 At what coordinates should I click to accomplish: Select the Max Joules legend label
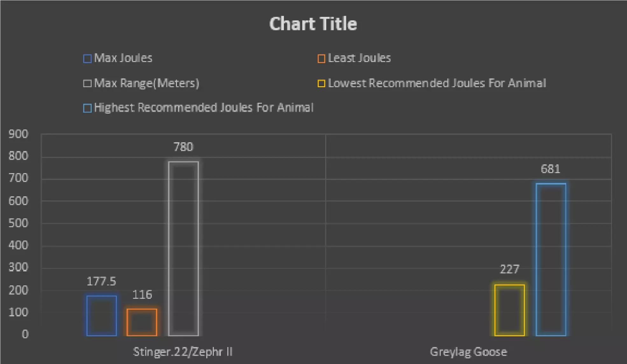(123, 58)
